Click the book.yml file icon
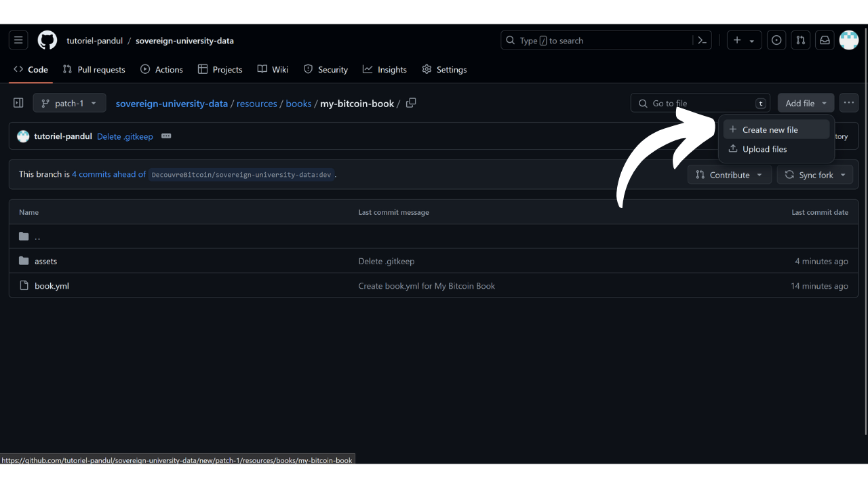868x488 pixels. [24, 285]
